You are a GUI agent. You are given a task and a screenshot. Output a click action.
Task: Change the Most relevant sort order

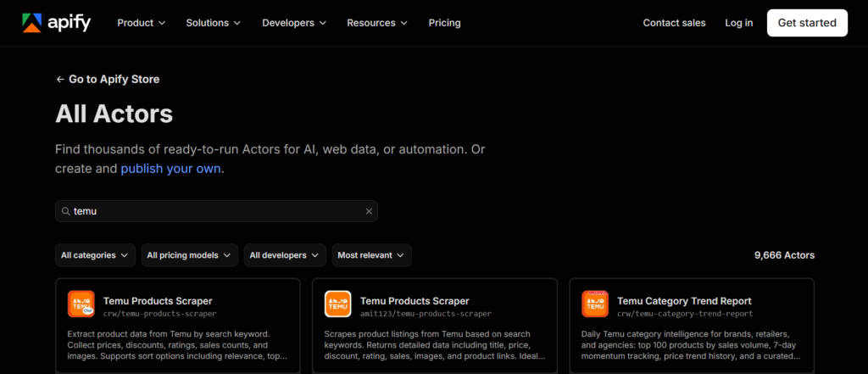pos(371,255)
